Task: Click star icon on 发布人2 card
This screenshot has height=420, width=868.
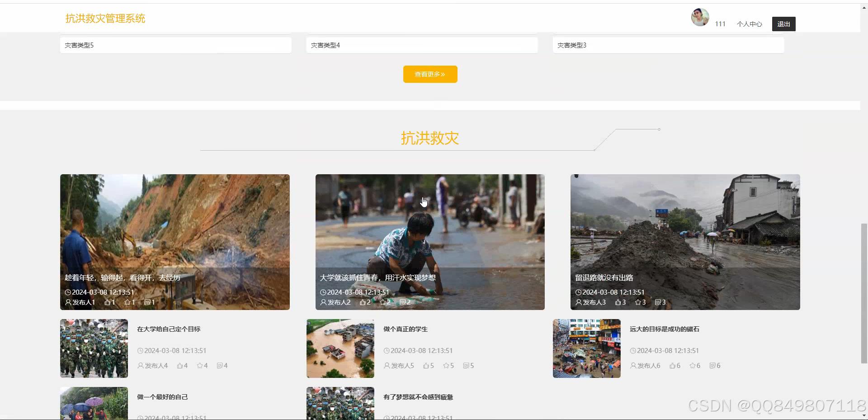Action: (x=382, y=302)
